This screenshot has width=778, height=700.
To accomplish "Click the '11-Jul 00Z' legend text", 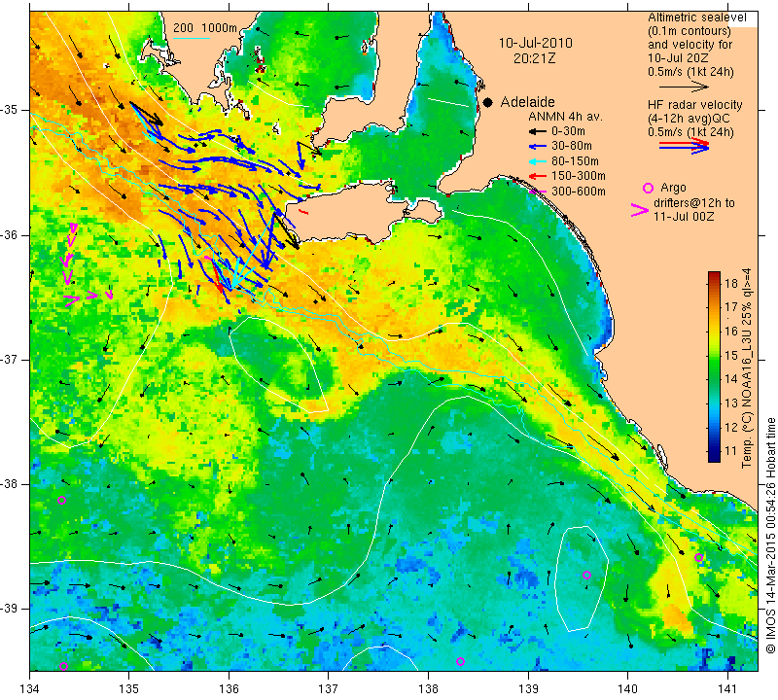I will tap(684, 217).
